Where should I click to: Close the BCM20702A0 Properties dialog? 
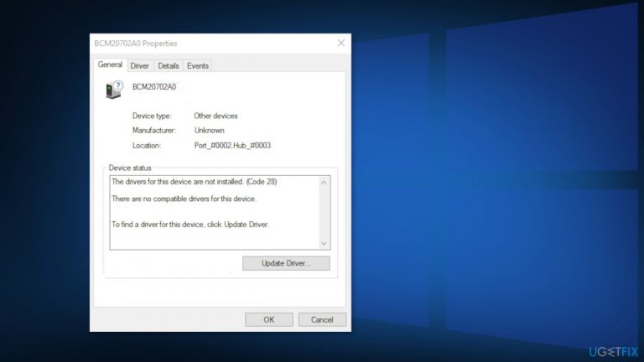click(x=341, y=43)
